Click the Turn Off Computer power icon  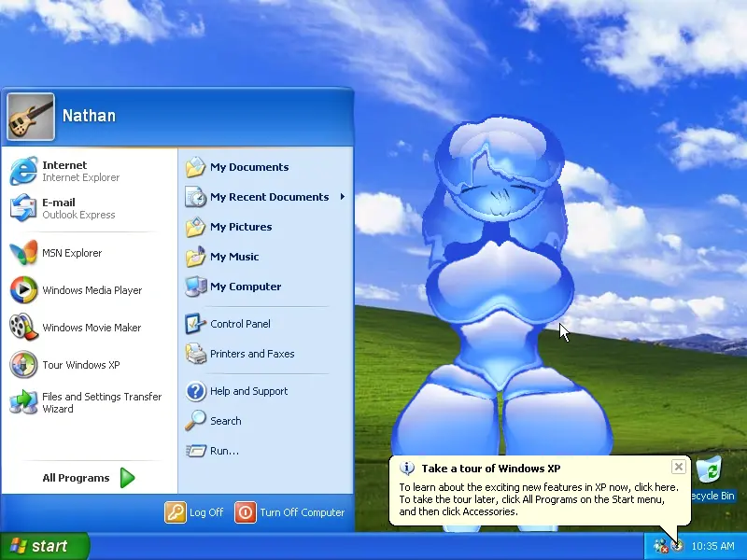click(246, 512)
